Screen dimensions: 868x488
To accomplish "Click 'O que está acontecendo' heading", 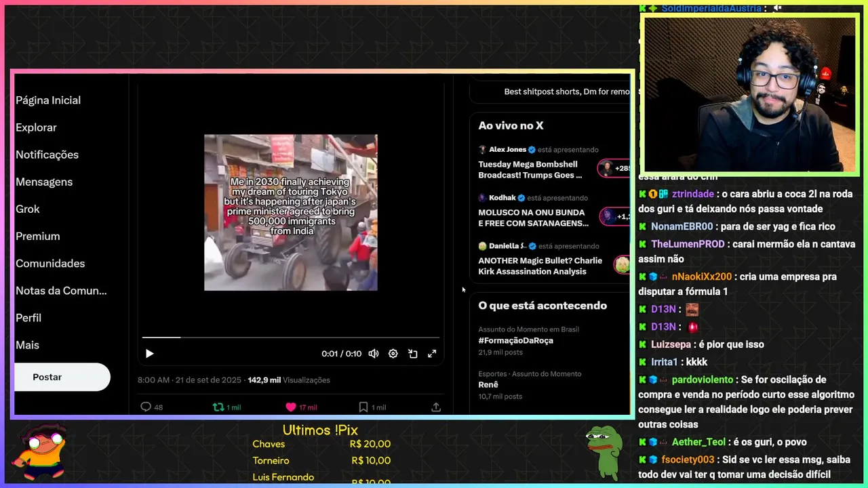I will [542, 306].
